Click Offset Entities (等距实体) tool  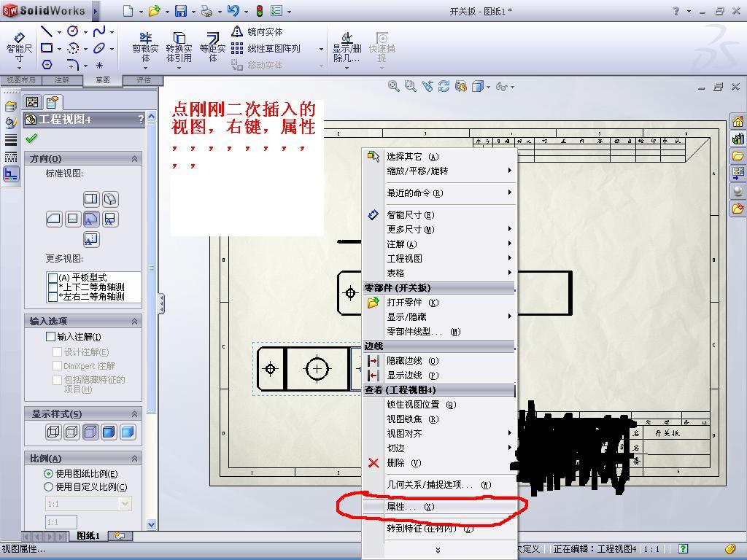pos(212,47)
